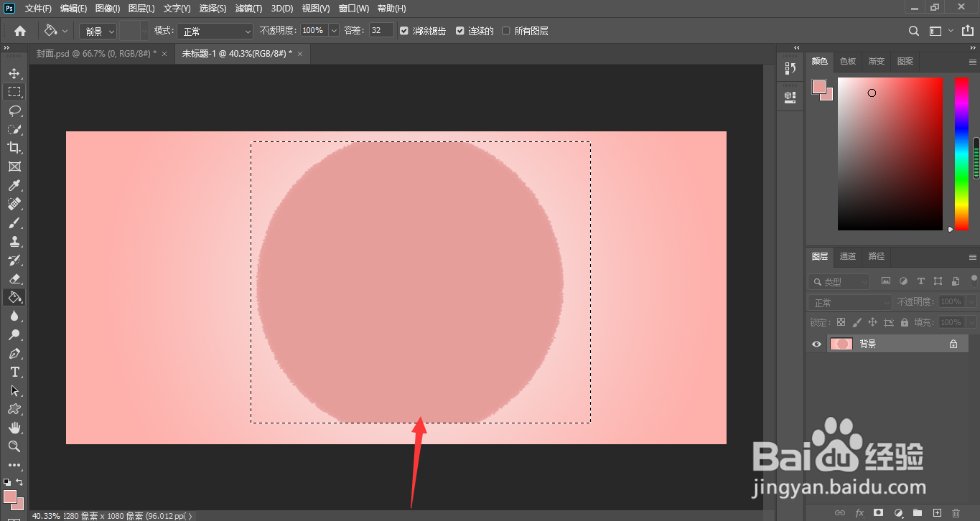Select the Frame tool
980x521 pixels.
[14, 166]
